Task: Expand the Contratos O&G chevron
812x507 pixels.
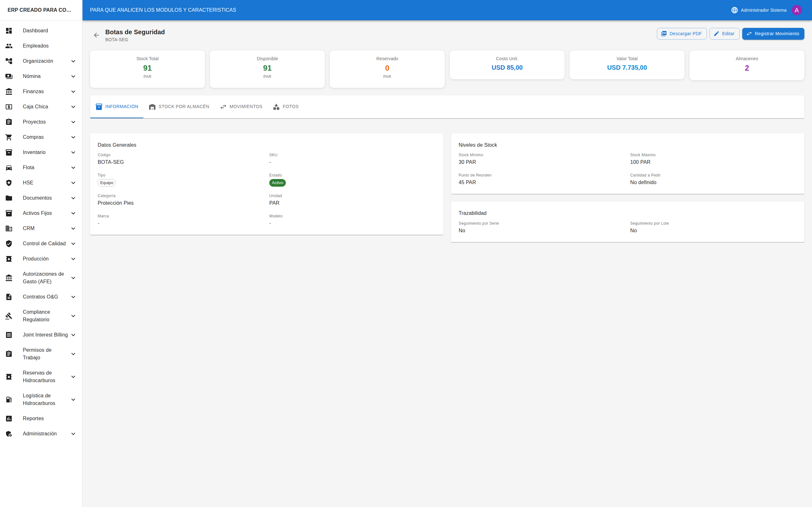Action: click(x=73, y=297)
